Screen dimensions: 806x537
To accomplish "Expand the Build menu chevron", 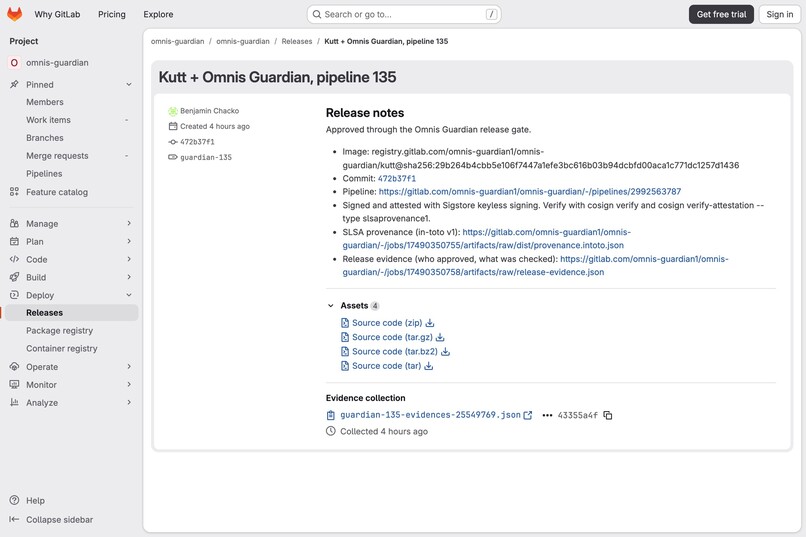I will [x=129, y=277].
